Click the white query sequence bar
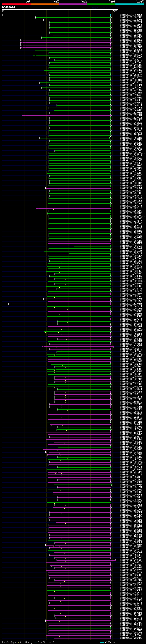Image resolution: width=146 pixels, height=644 pixels. tap(60, 10)
